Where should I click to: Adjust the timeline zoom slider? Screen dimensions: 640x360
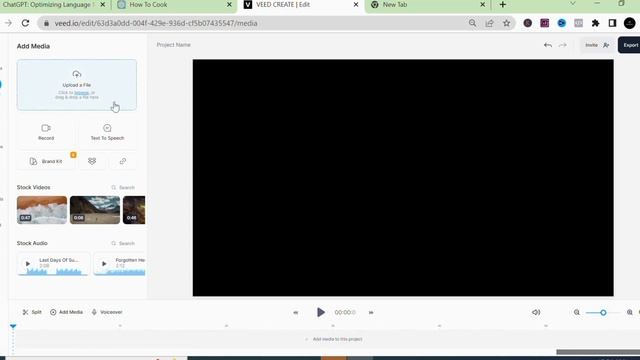click(x=603, y=313)
